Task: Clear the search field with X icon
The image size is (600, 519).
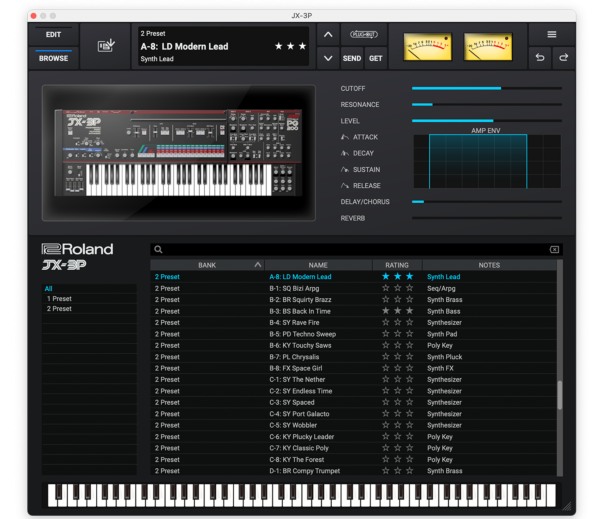Action: coord(554,250)
